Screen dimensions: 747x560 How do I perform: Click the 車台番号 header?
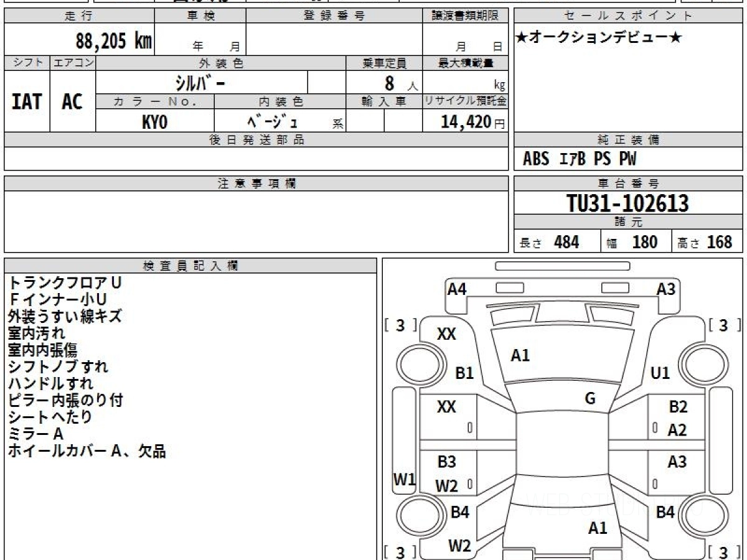click(x=628, y=184)
